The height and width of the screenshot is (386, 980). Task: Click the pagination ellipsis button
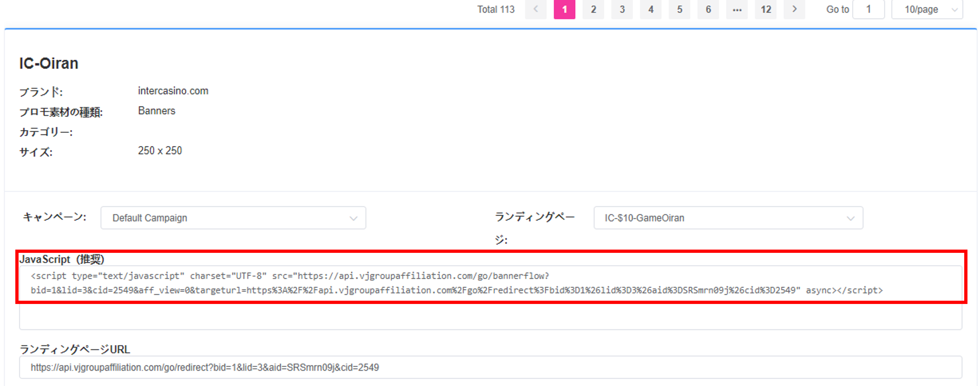[x=737, y=9]
